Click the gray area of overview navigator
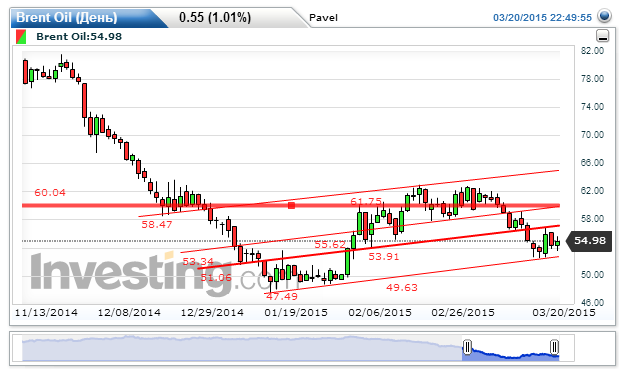 tap(242, 348)
